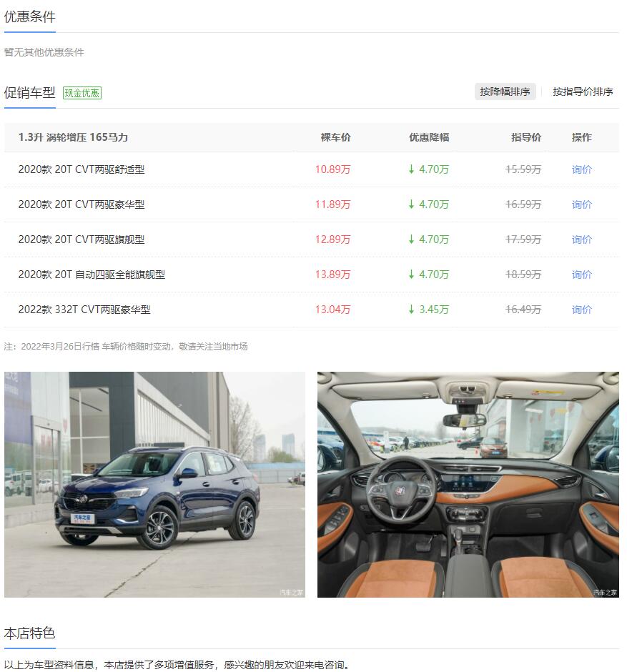
Task: Click the 10.89万 bare car price
Action: (332, 169)
